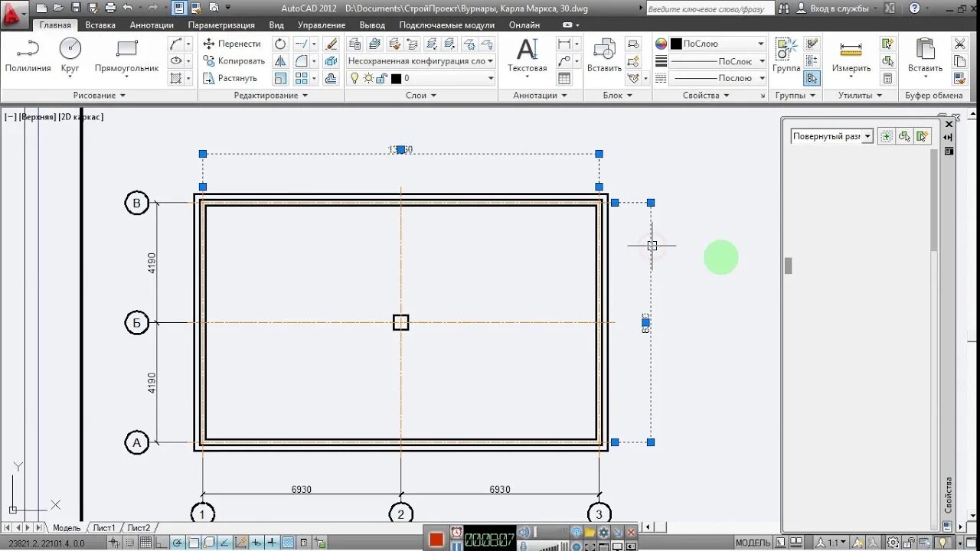Viewport: 980px width, 551px height.
Task: Click the Plot/Print icon in quick access toolbar
Action: [110, 8]
